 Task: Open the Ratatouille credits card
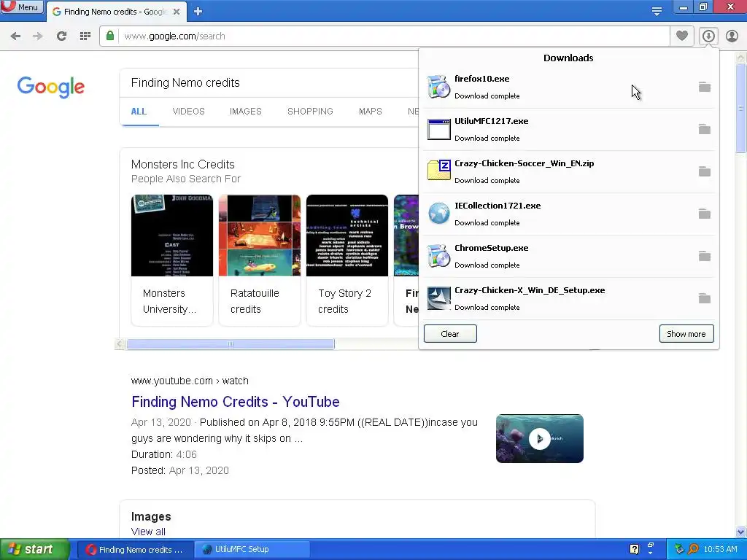point(260,260)
